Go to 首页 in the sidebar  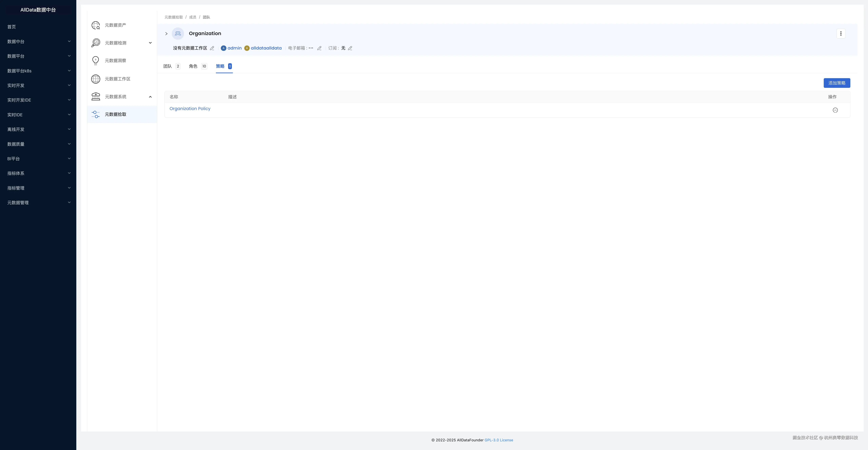click(x=12, y=27)
